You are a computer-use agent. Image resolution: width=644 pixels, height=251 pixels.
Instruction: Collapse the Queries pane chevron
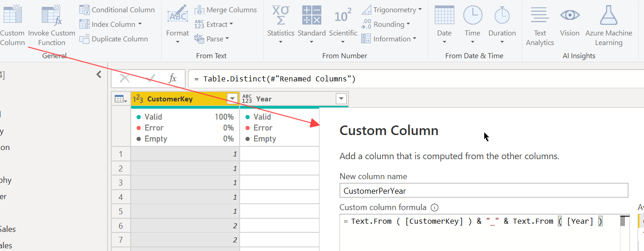coord(99,75)
